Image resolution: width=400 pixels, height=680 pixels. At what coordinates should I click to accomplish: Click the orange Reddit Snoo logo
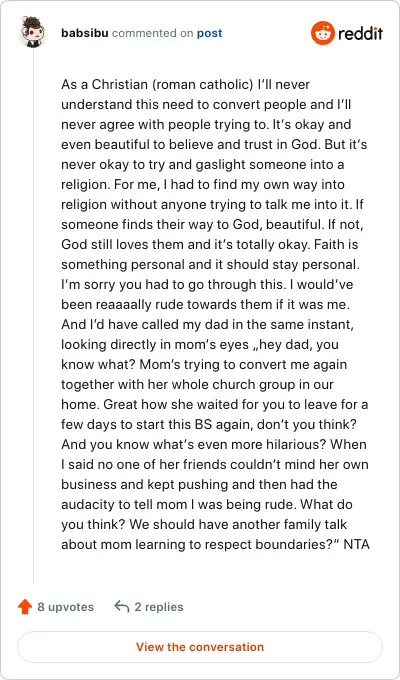point(322,33)
